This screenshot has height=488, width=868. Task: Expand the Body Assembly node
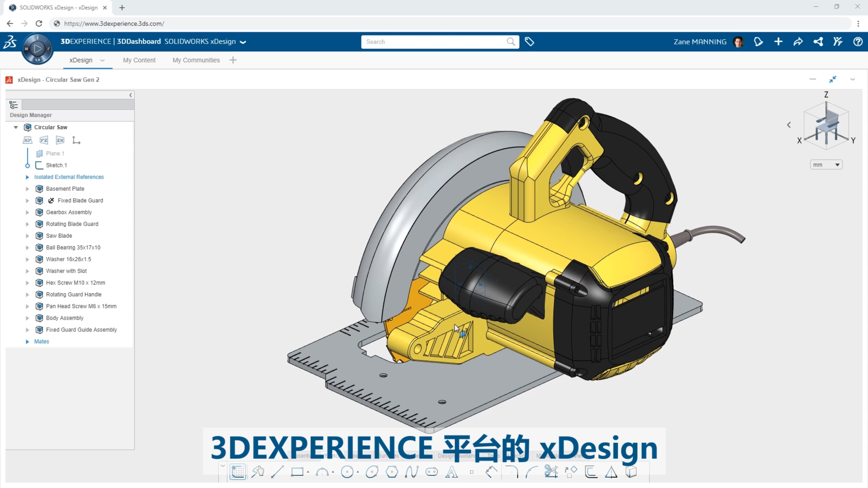(27, 318)
